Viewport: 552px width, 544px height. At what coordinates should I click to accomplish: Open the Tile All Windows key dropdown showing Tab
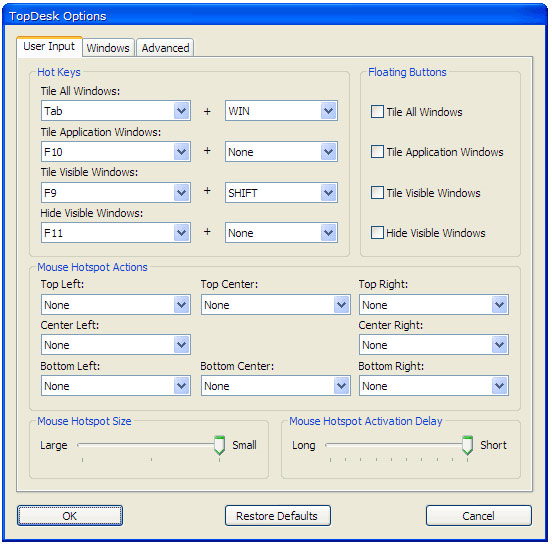point(116,111)
